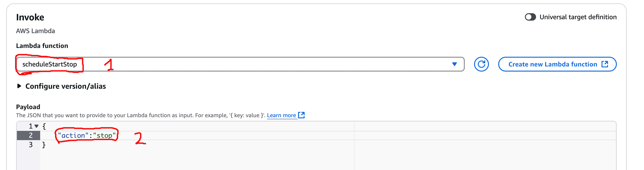This screenshot has width=644, height=170.
Task: Place cursor on the "stop" value text
Action: [x=104, y=135]
